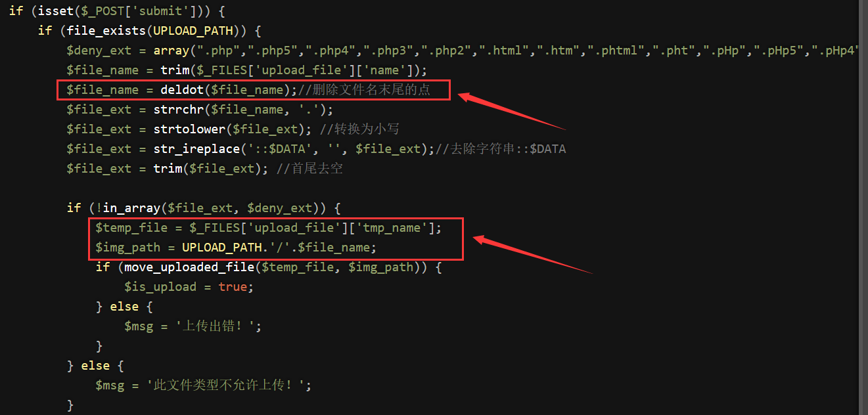This screenshot has height=415, width=868.
Task: Click the red arrow pointing at the deldot line
Action: click(x=512, y=112)
